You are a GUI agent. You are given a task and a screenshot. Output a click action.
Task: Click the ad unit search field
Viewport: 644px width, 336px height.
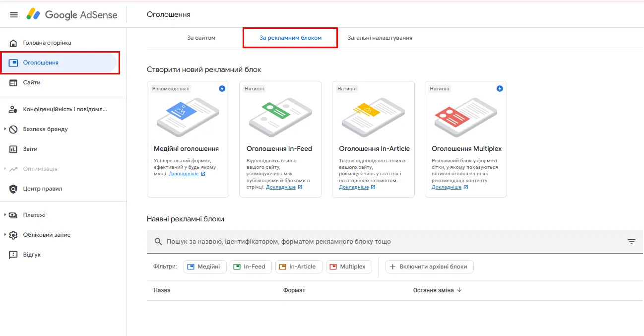(387, 242)
